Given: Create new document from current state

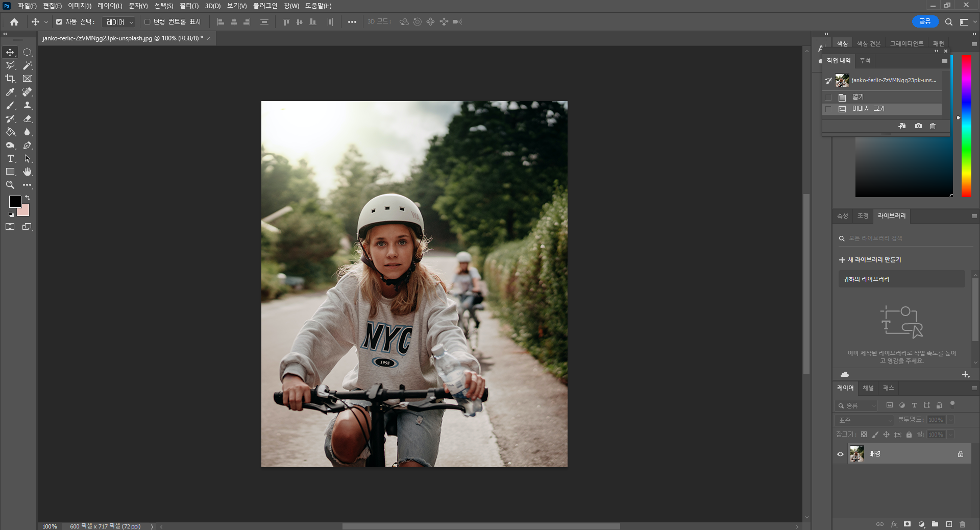Looking at the screenshot, I should point(902,126).
